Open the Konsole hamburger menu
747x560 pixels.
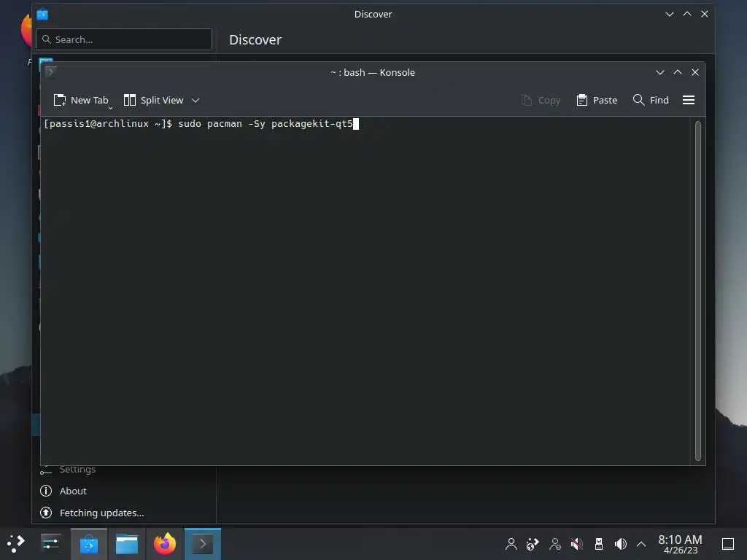pos(689,100)
